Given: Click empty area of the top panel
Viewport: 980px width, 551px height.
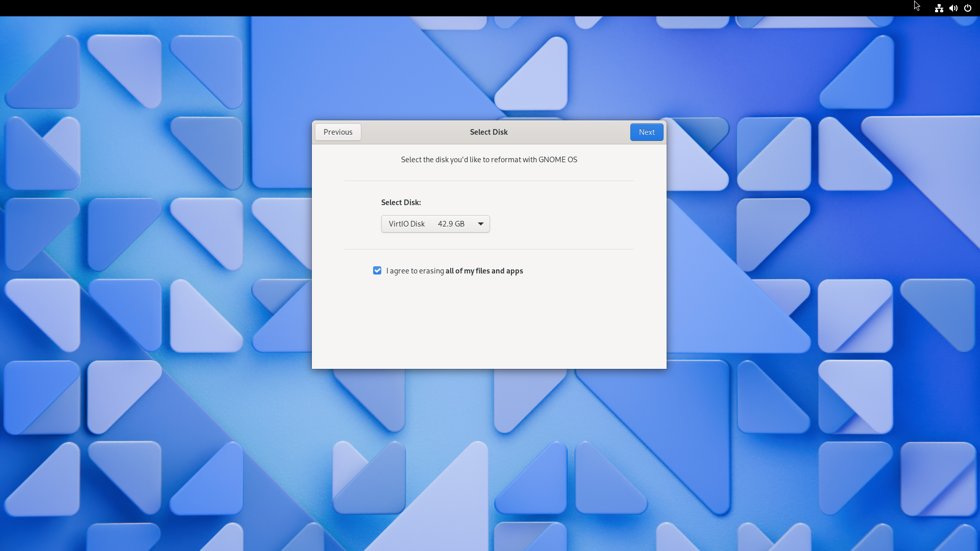Looking at the screenshot, I should pos(459,8).
